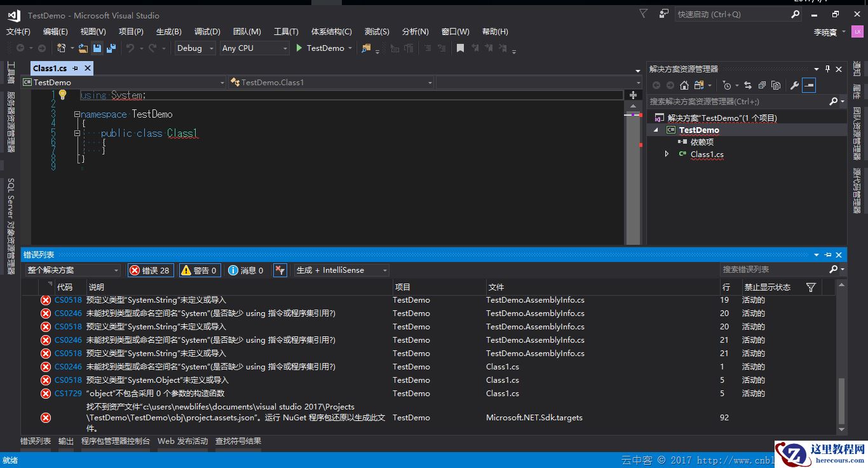
Task: Toggle the 错误 28 errors filter
Action: (150, 270)
